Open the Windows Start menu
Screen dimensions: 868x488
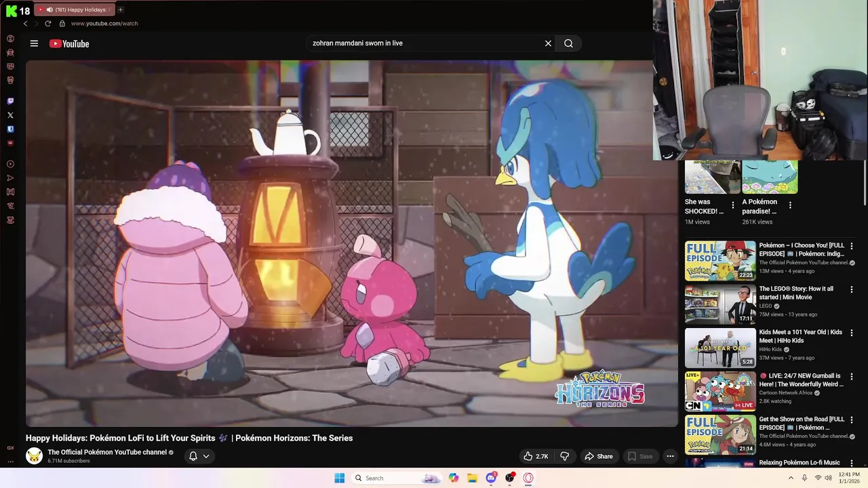(340, 478)
